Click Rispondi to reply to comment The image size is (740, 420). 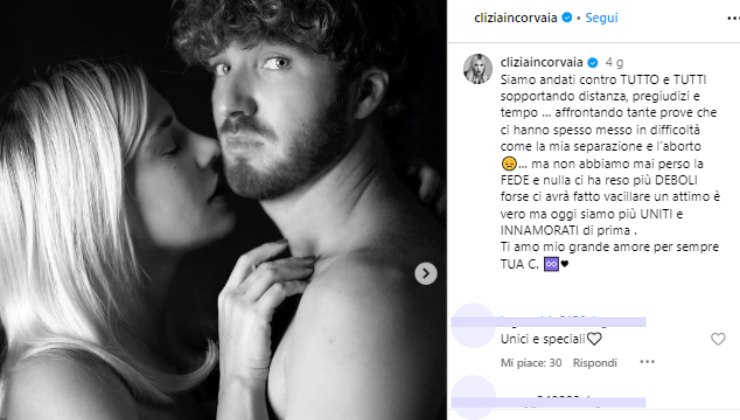[x=595, y=362]
